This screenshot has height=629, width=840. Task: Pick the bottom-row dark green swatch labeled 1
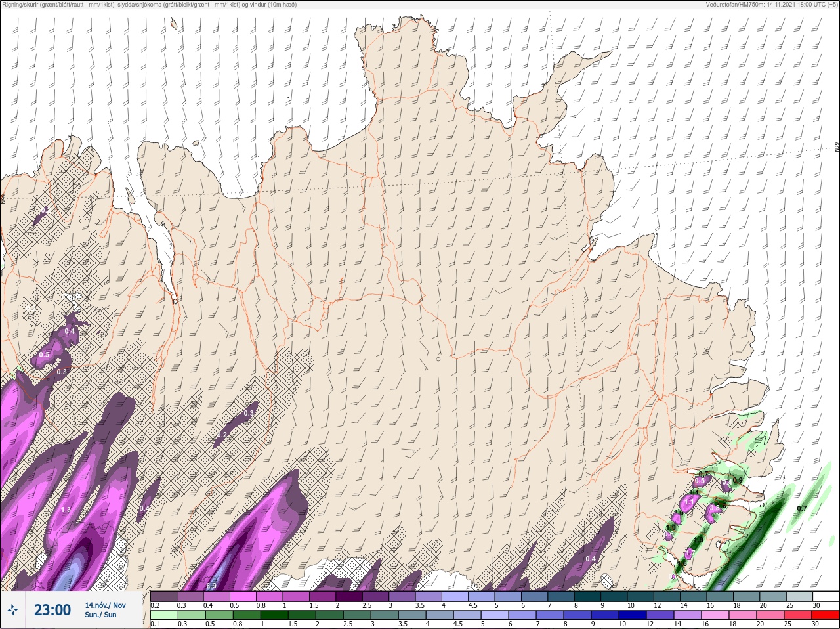click(x=274, y=615)
